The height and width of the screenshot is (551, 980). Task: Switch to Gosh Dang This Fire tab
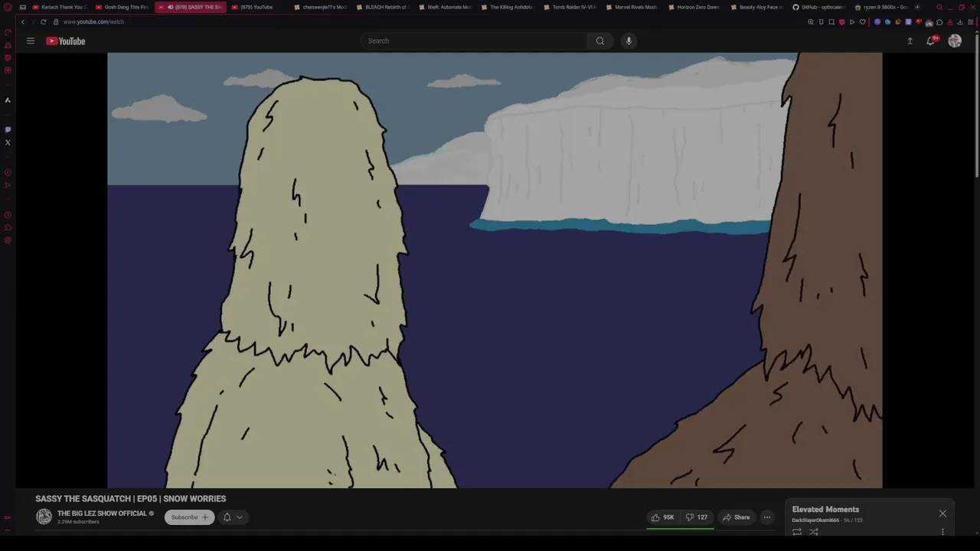click(x=122, y=7)
